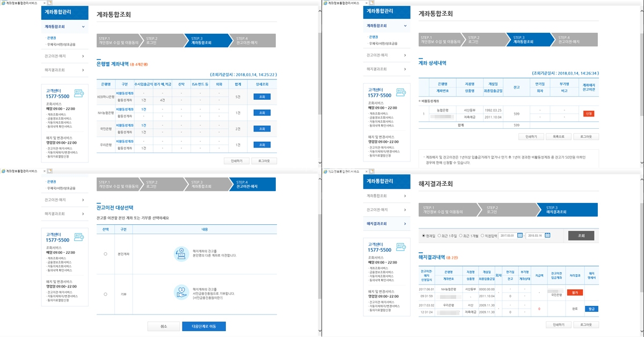Collapse 계좌통합조회 menu on 은행별 계좌내역 page
644x337 pixels.
(x=83, y=26)
